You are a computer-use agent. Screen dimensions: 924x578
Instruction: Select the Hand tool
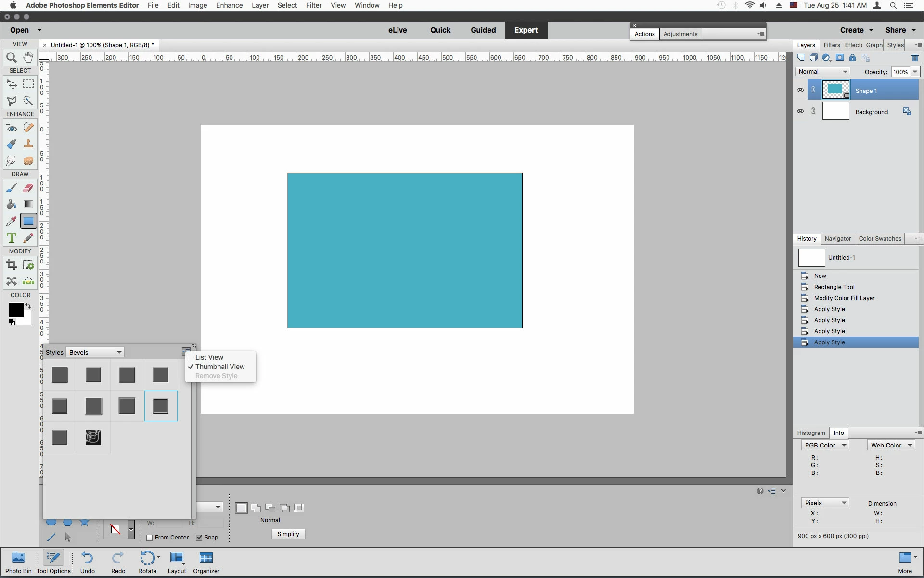pos(28,57)
